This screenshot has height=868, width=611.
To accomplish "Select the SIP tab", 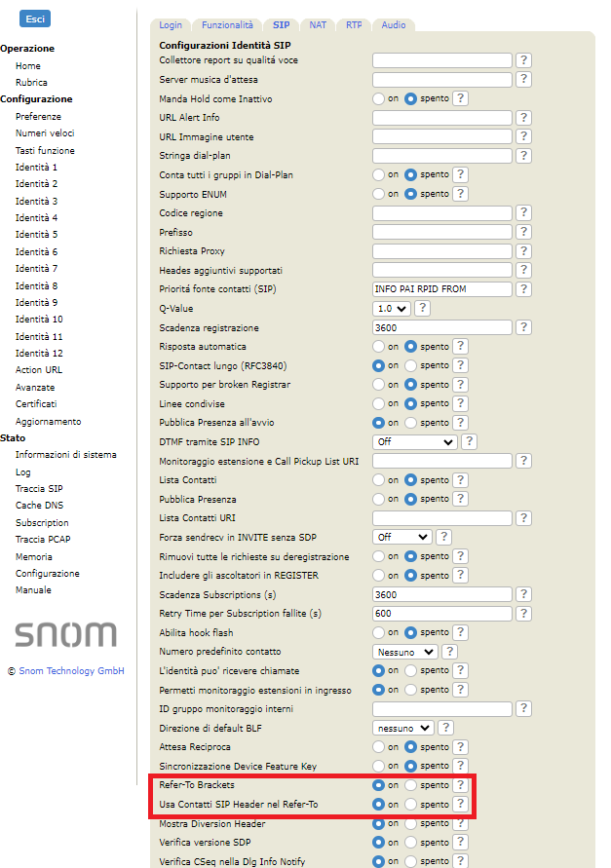I will [281, 25].
